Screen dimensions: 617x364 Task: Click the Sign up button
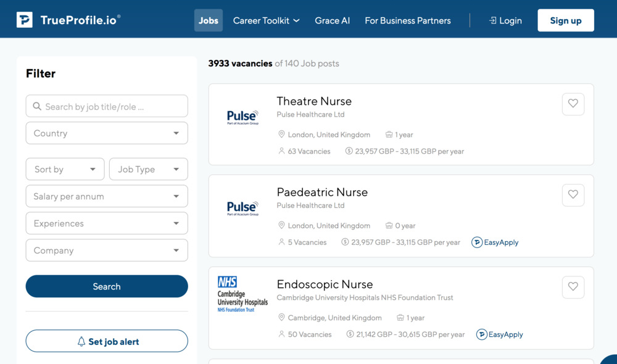coord(565,20)
